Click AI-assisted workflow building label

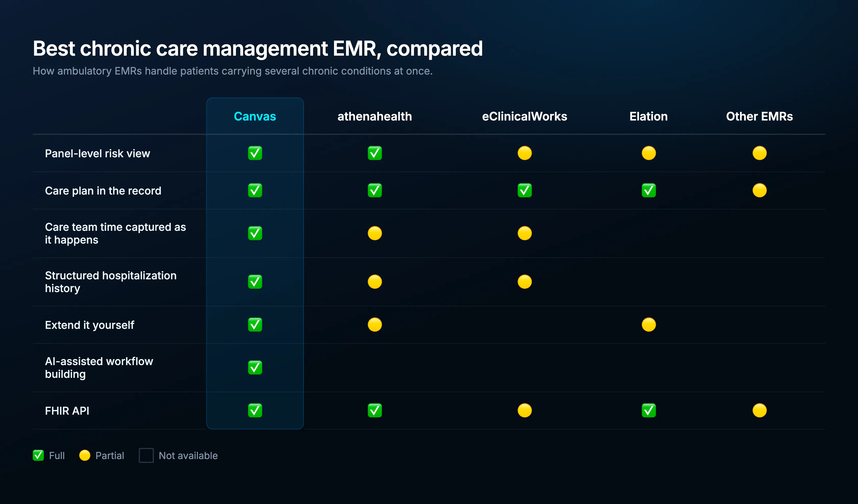click(x=99, y=367)
